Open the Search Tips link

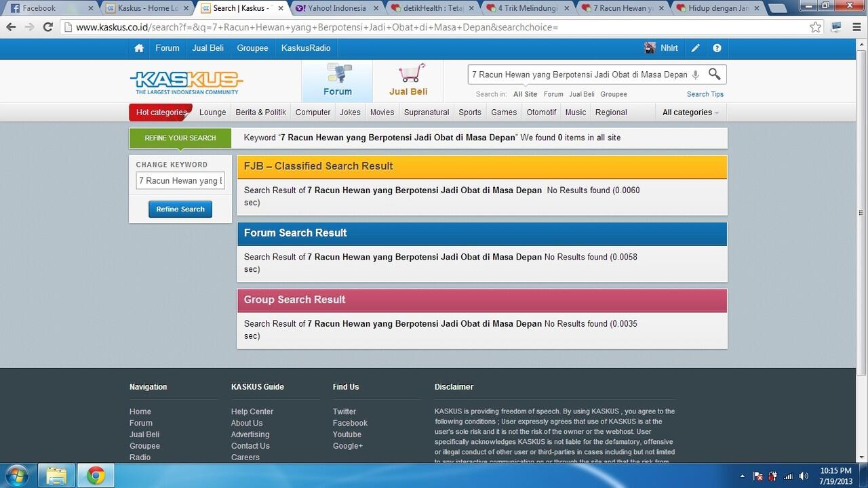pos(705,94)
